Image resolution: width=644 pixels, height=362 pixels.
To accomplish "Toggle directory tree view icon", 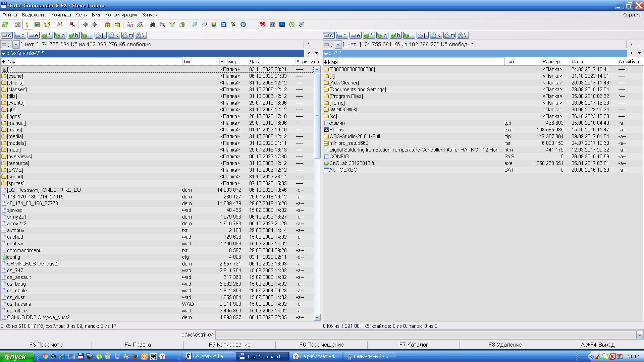I will point(47,24).
